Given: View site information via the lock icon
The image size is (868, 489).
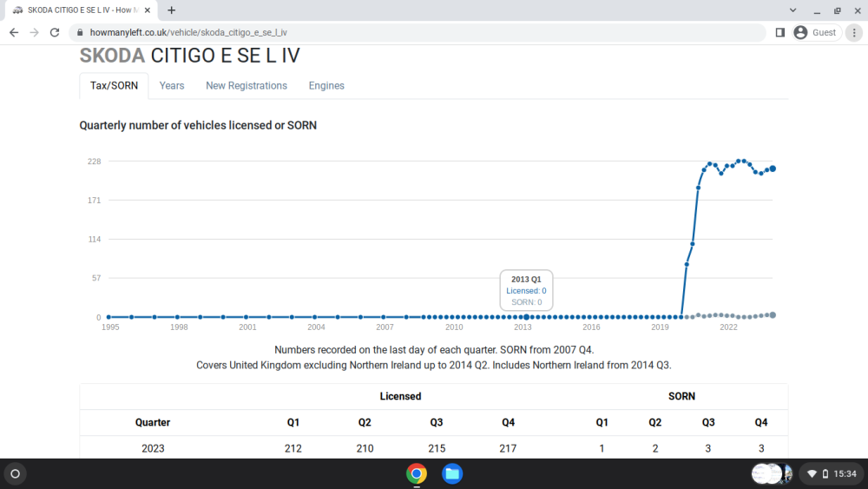Looking at the screenshot, I should (x=80, y=33).
